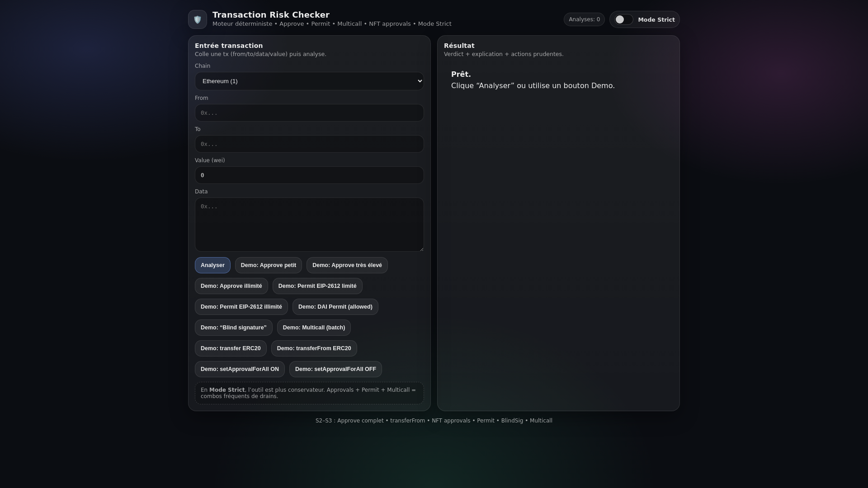Toggle the Mode Strict switch
This screenshot has height=488, width=868.
coord(623,19)
